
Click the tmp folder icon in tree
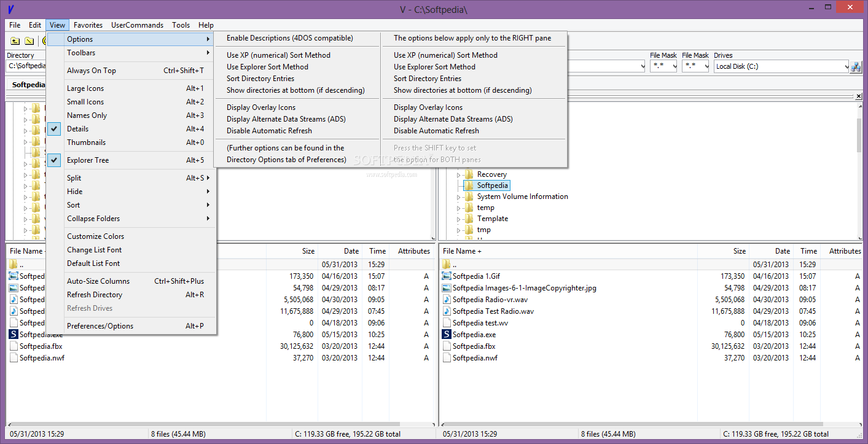(x=469, y=230)
